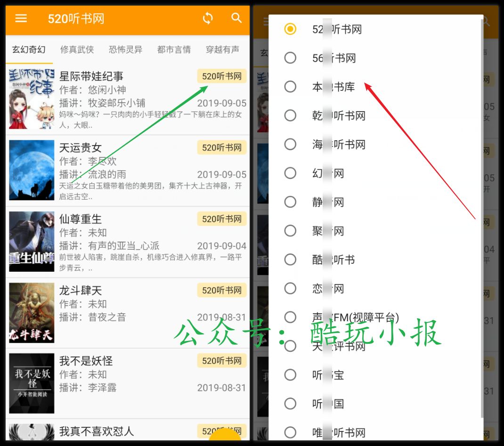Switch to the 都市言情 tab
The height and width of the screenshot is (446, 504).
174,49
